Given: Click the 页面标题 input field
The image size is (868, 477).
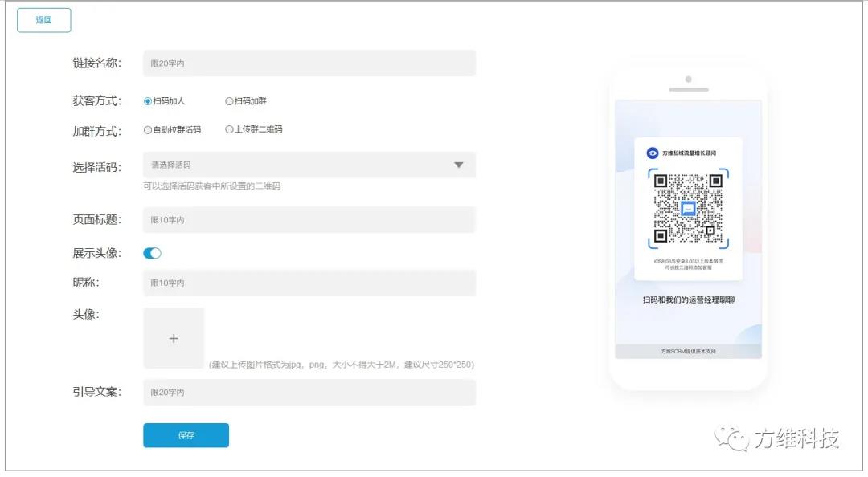Looking at the screenshot, I should (309, 219).
